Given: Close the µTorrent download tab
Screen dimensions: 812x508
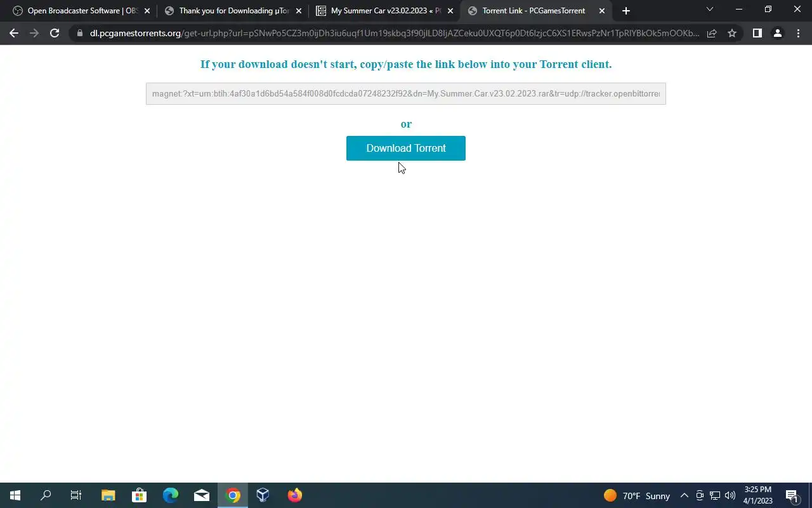Looking at the screenshot, I should pos(299,11).
